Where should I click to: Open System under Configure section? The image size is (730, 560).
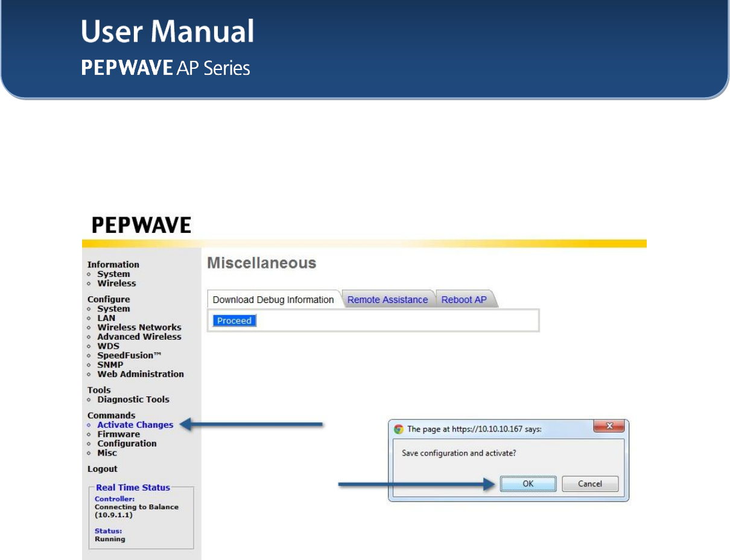point(113,308)
